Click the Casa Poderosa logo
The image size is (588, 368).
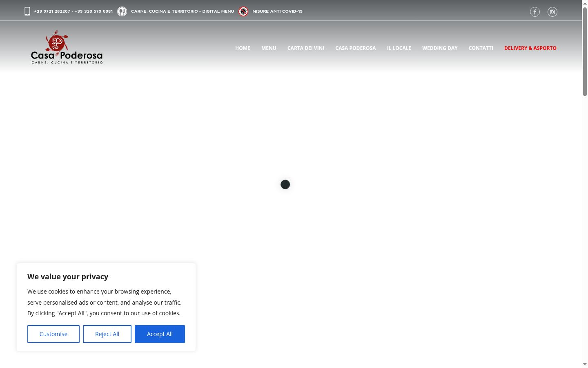pos(67,47)
